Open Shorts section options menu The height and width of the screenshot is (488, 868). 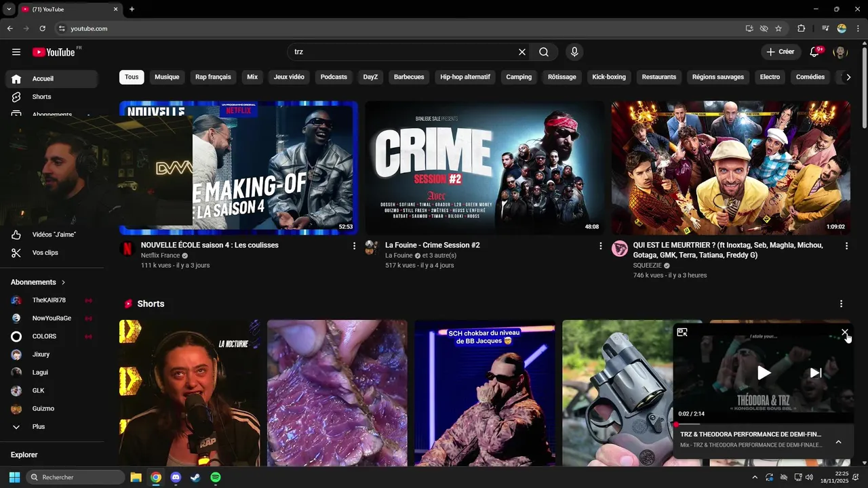841,304
